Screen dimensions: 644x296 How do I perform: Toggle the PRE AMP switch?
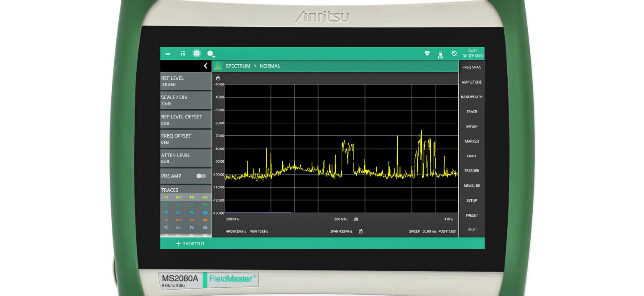point(200,176)
